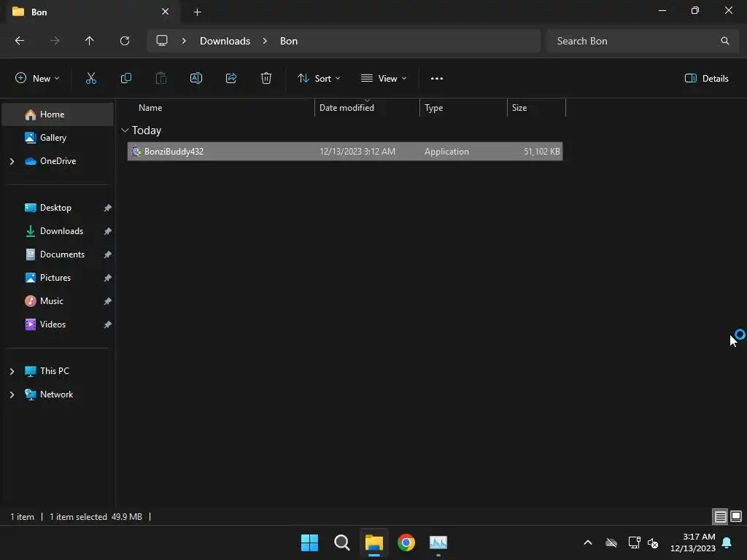Click the Copy icon in toolbar

tap(125, 79)
